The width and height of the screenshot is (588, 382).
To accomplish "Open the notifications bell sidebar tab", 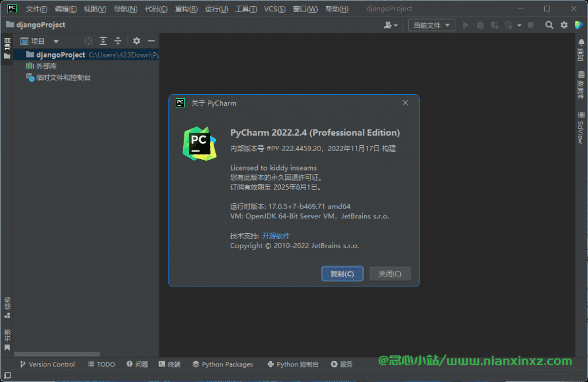I will 581,50.
